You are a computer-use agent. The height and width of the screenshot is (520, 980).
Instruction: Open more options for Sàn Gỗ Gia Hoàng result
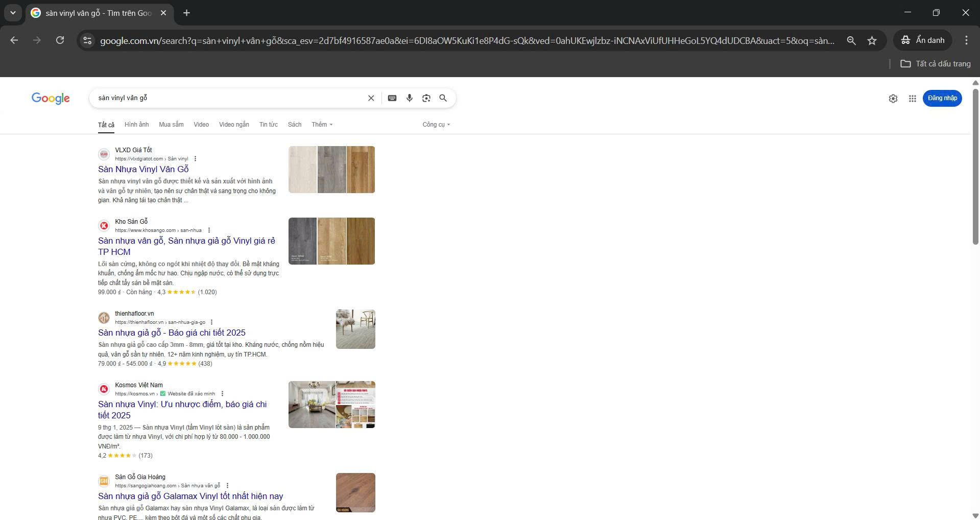tap(227, 486)
